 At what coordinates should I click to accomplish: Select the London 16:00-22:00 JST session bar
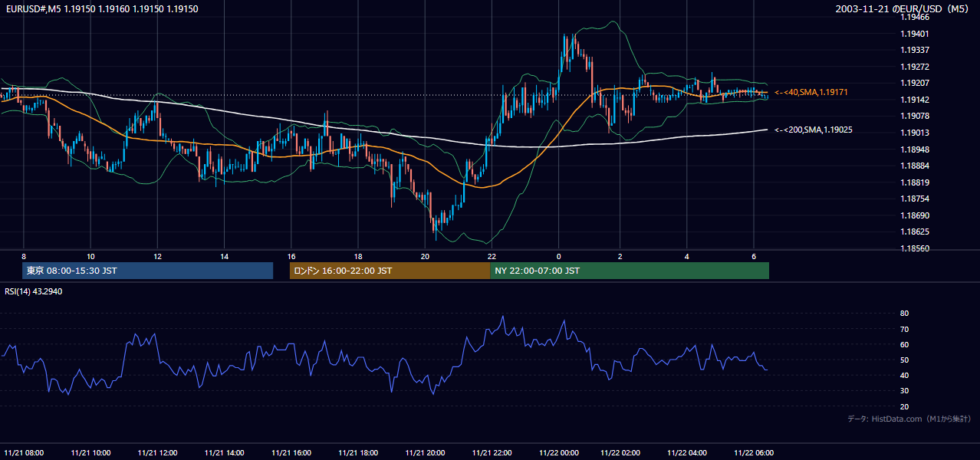click(390, 271)
